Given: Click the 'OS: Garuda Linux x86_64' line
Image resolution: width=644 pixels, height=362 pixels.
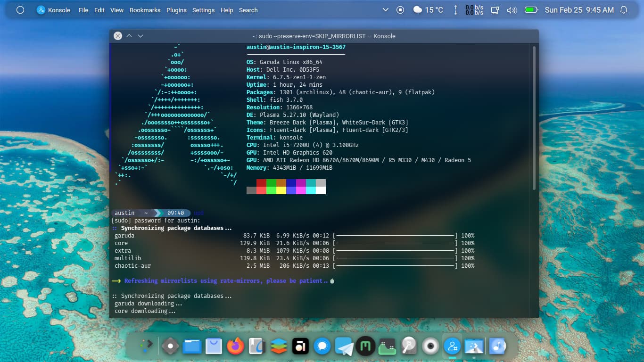Looking at the screenshot, I should click(284, 62).
